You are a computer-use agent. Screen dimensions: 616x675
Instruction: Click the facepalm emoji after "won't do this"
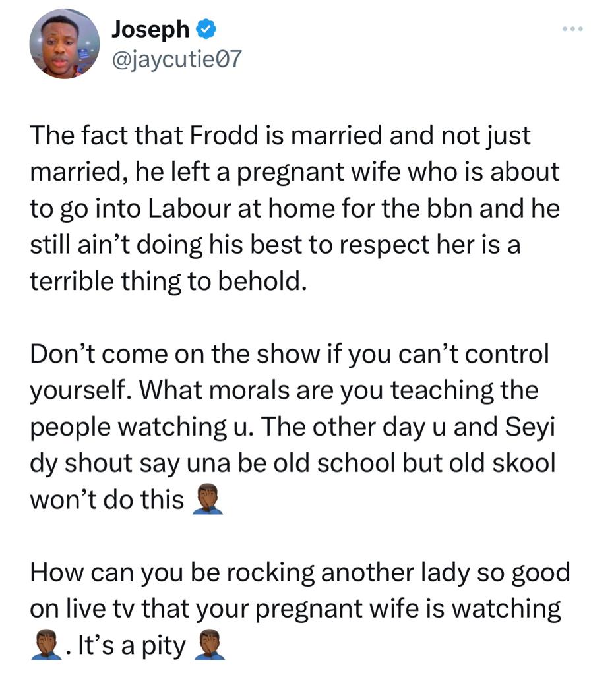[x=208, y=500]
